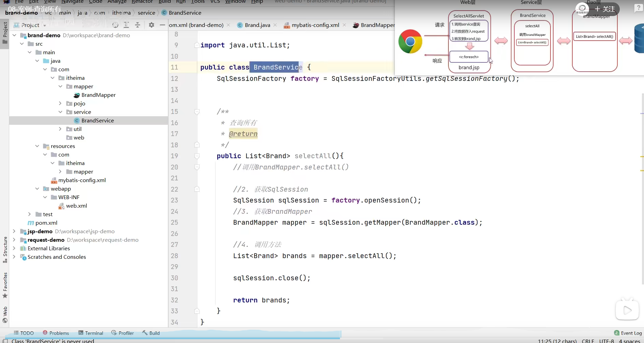
Task: Open the TODO tool window
Action: click(24, 333)
